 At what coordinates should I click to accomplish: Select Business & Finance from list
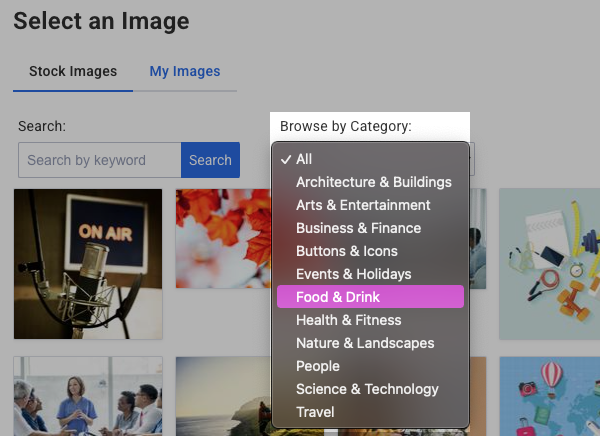(358, 228)
